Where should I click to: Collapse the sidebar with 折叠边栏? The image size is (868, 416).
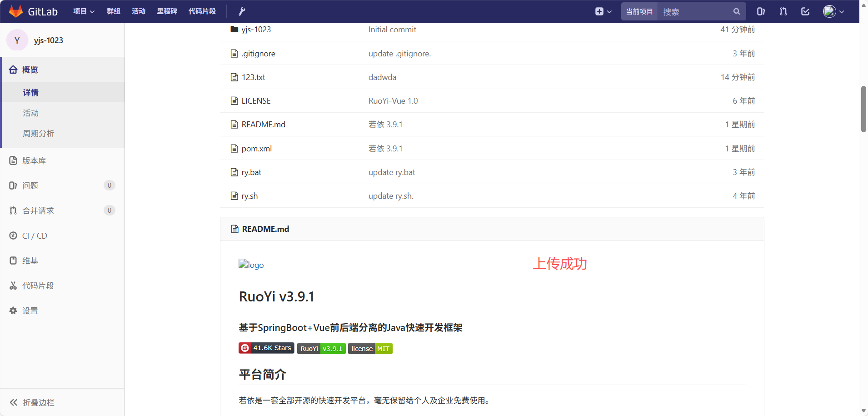32,402
